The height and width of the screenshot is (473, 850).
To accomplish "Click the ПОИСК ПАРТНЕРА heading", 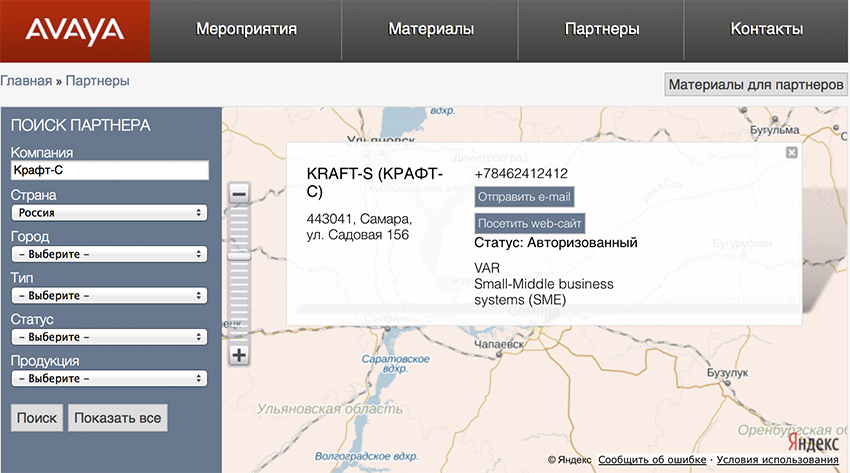I will coord(80,125).
